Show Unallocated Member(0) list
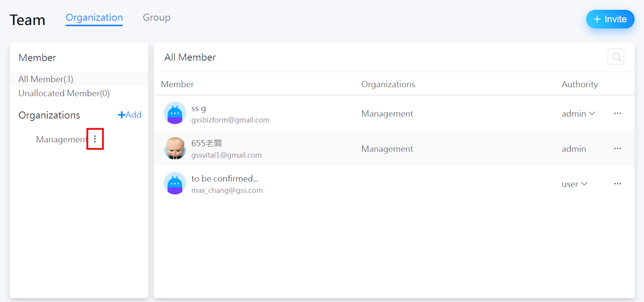Viewport: 644px width, 302px height. (64, 93)
